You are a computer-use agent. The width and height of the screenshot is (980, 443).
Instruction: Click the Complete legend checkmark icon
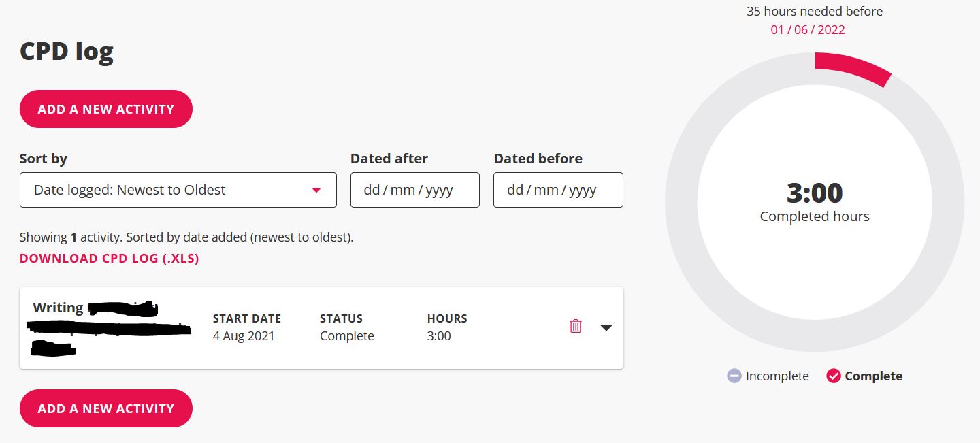[x=834, y=376]
